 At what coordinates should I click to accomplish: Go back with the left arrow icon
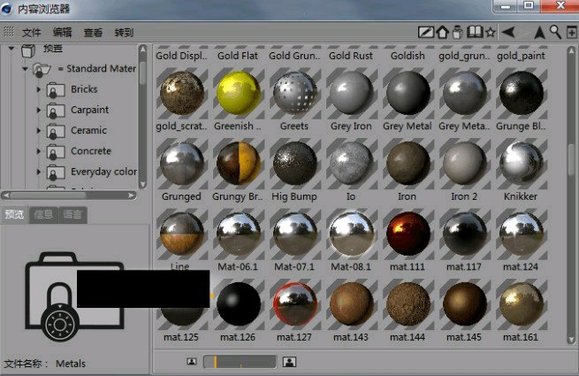508,32
